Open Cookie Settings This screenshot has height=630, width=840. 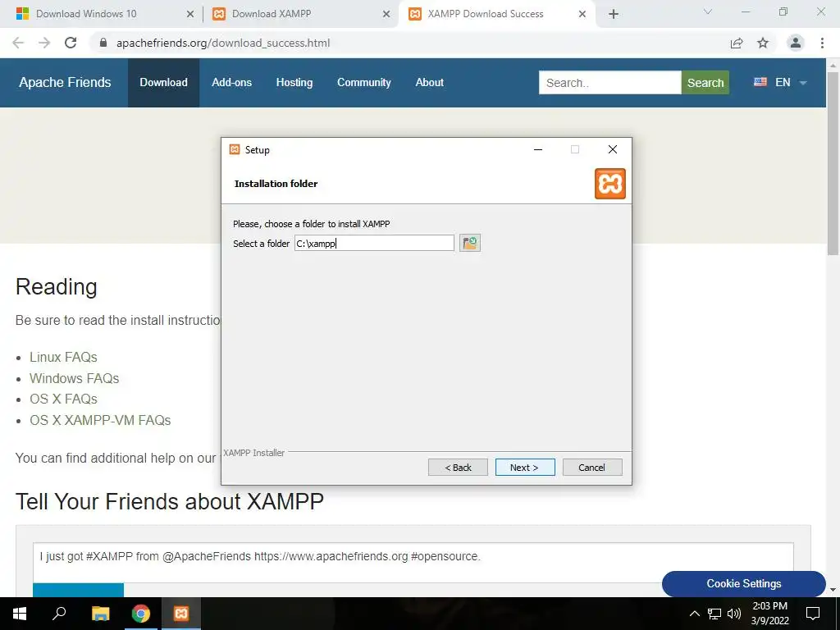click(x=743, y=583)
